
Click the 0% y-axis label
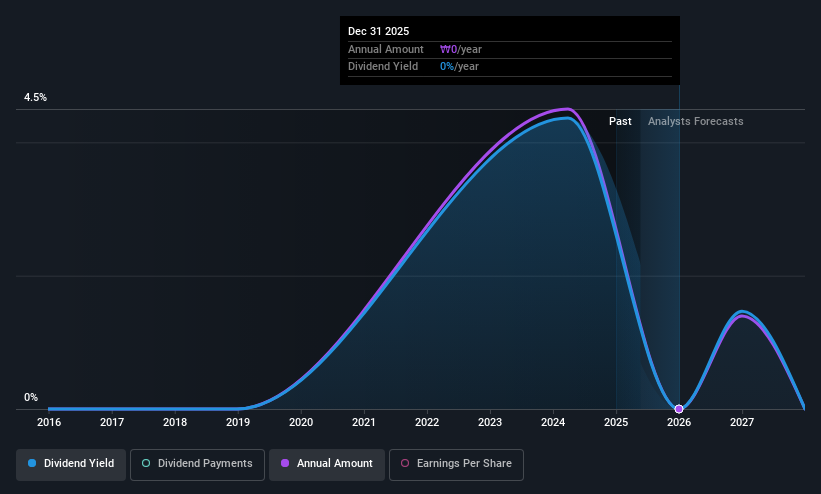[31, 398]
